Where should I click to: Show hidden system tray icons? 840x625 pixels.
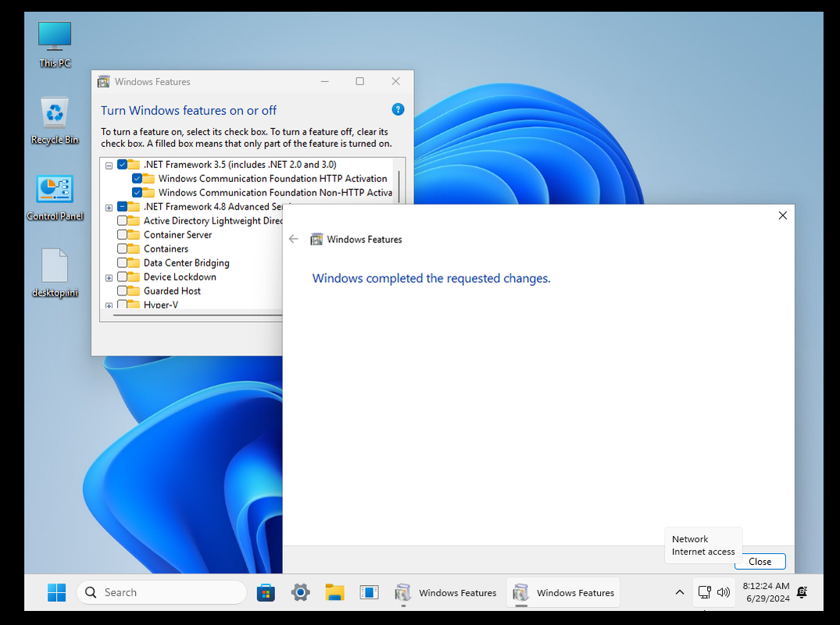click(x=679, y=592)
